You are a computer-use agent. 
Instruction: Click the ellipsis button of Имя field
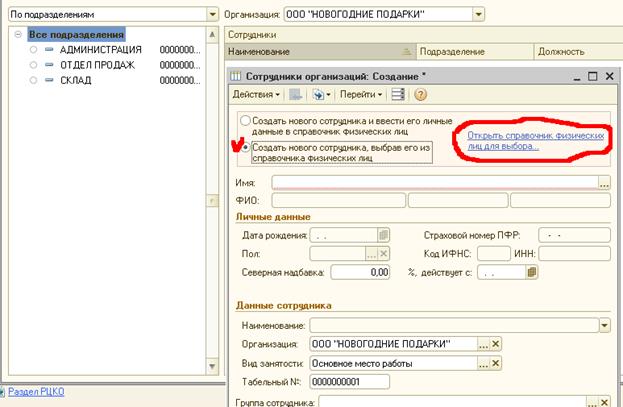click(604, 183)
